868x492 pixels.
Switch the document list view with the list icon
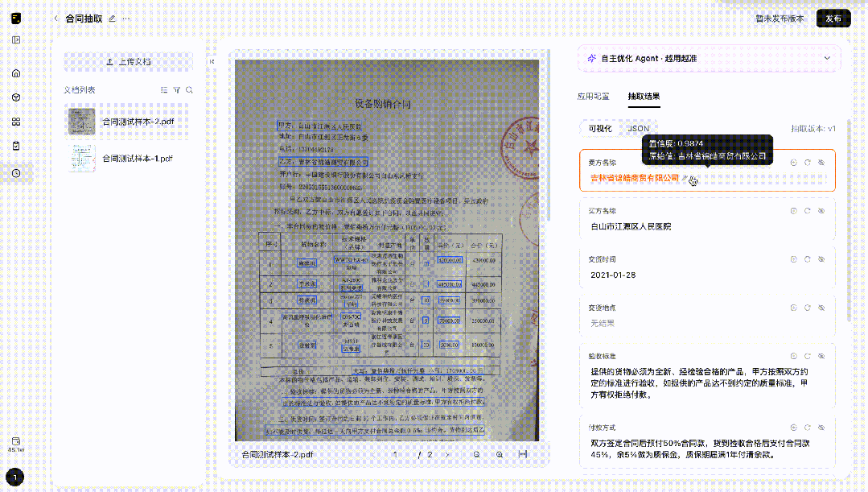click(x=164, y=89)
